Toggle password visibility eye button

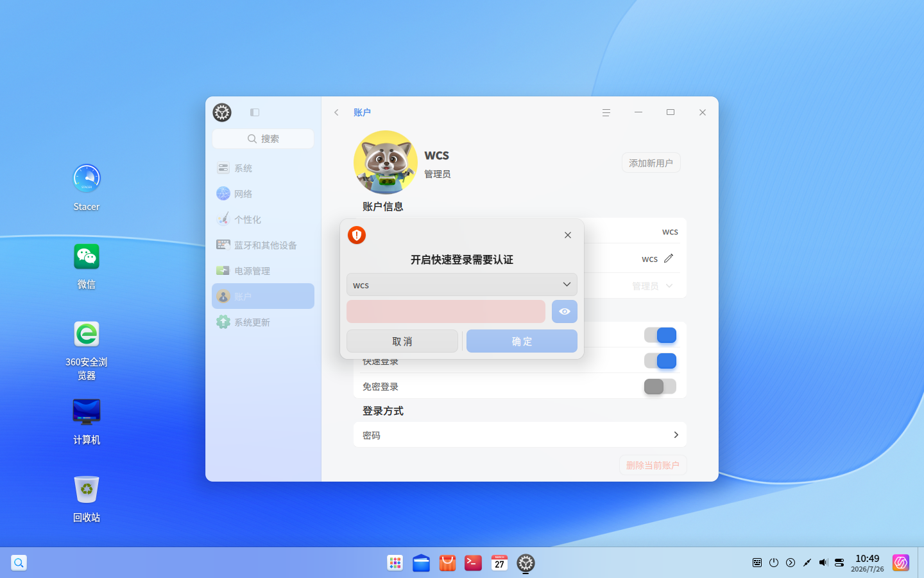(565, 311)
